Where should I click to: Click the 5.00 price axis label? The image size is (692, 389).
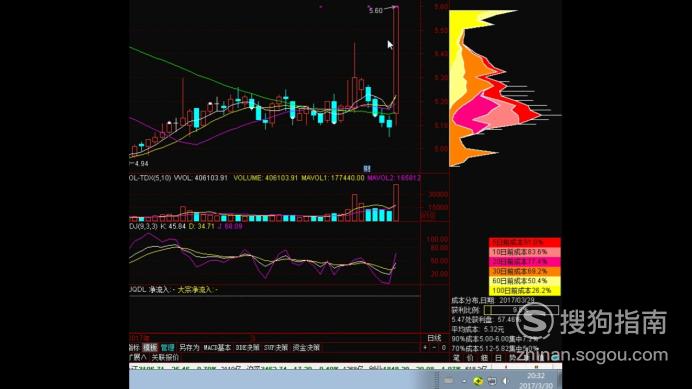coord(441,149)
